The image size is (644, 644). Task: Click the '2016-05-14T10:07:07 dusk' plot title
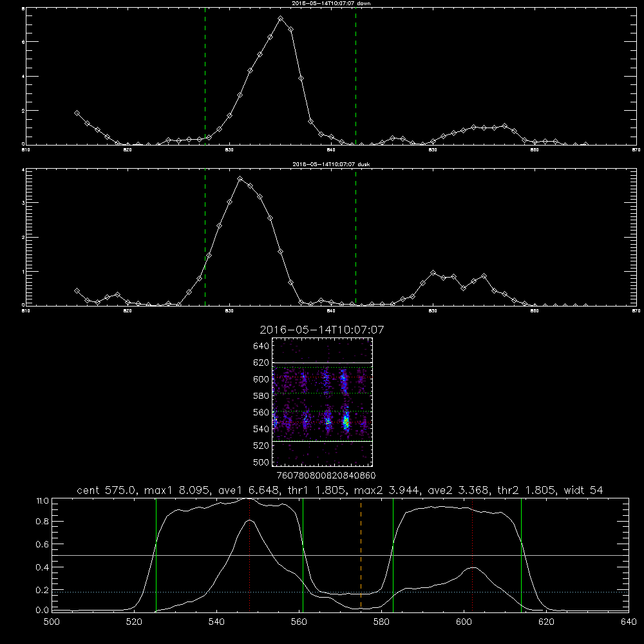pos(331,164)
